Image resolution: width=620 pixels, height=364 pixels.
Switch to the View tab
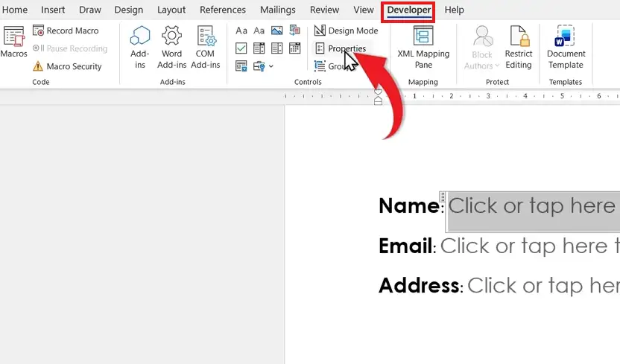click(x=364, y=10)
